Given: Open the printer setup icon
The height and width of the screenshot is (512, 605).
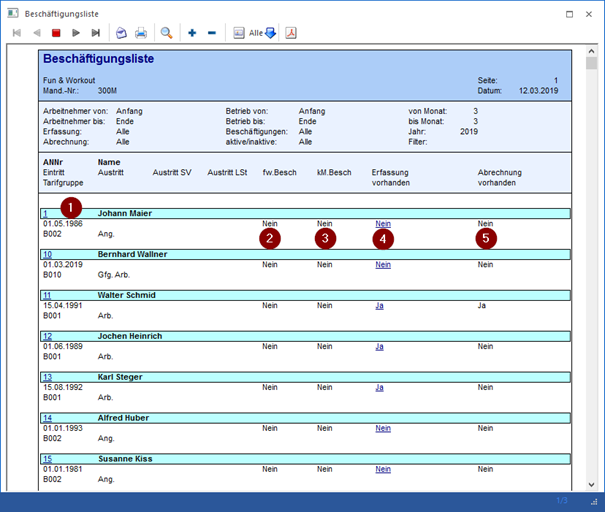Looking at the screenshot, I should coord(121,33).
